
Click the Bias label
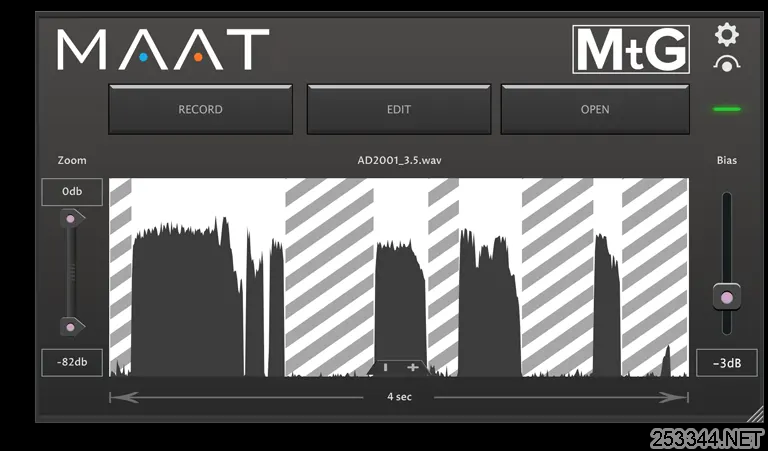[x=727, y=160]
